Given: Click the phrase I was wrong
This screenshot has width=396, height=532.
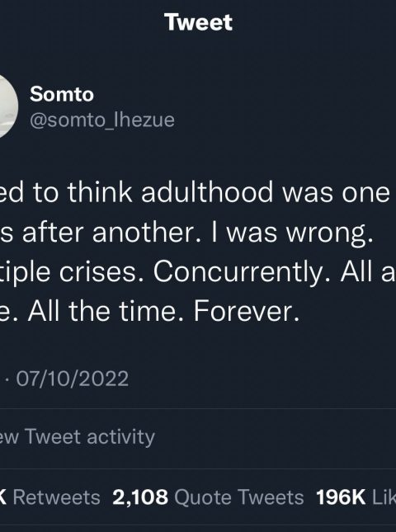Looking at the screenshot, I should 292,233.
